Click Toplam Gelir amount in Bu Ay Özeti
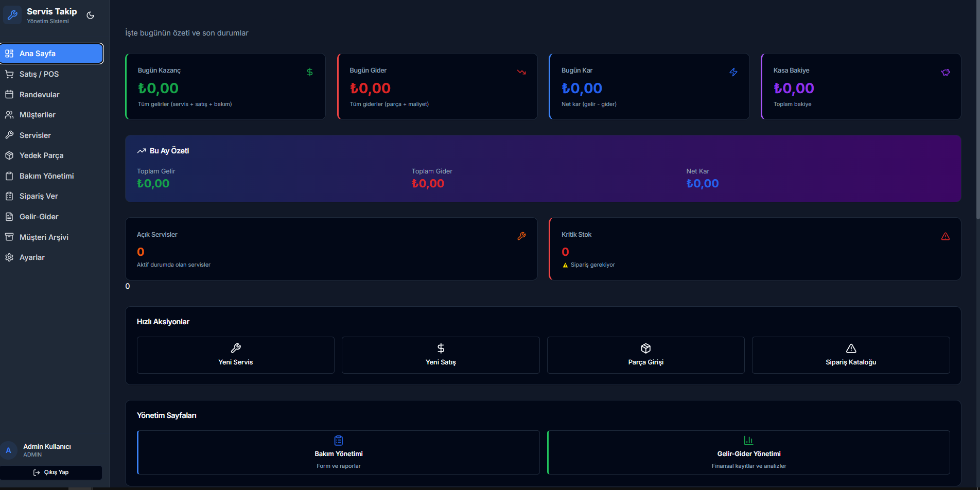Image resolution: width=980 pixels, height=490 pixels. click(x=153, y=184)
